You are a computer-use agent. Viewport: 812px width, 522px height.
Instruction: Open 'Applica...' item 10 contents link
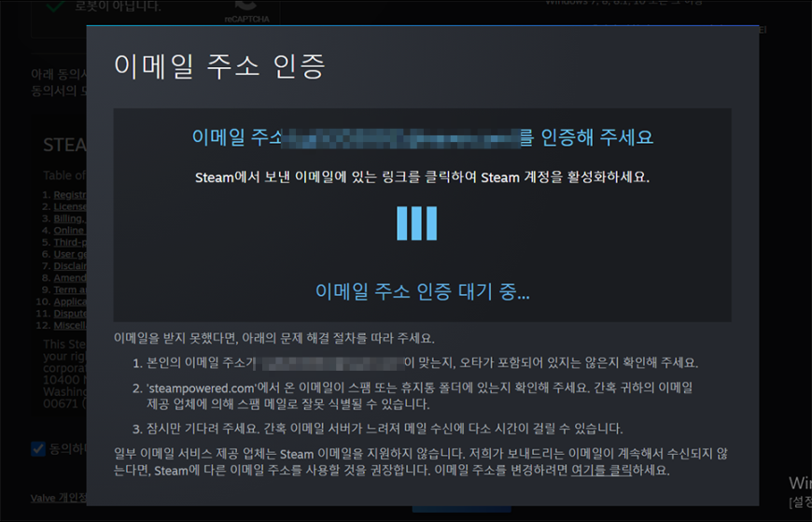click(70, 302)
